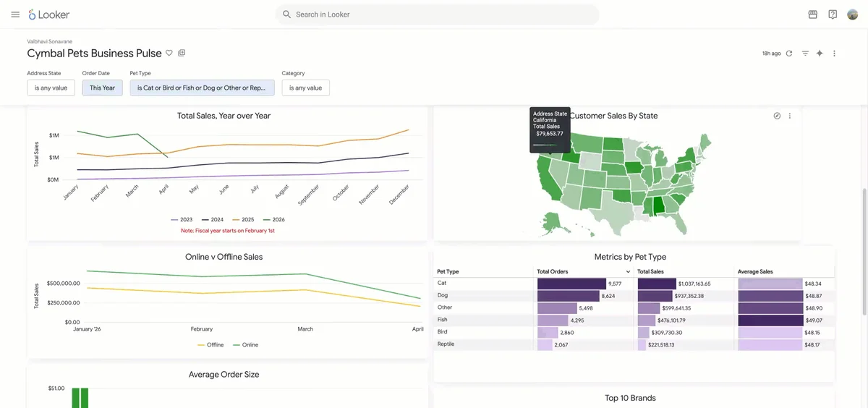
Task: Click the 4,295 total orders value
Action: 577,320
